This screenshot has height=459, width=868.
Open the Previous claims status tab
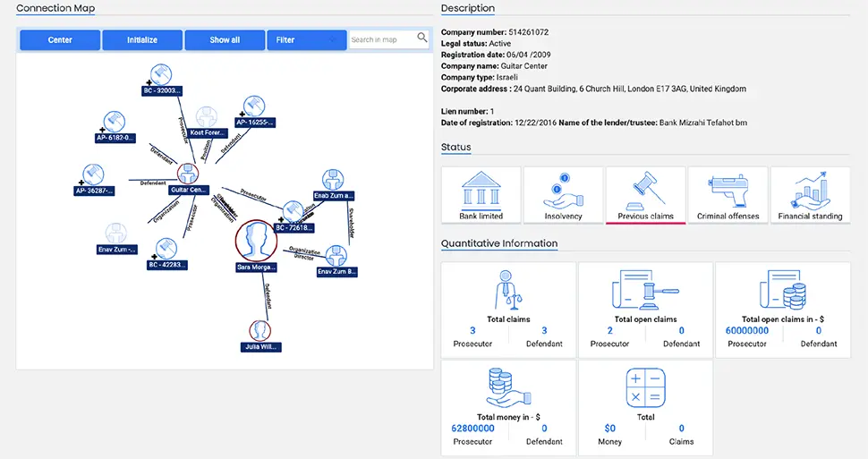pos(645,195)
